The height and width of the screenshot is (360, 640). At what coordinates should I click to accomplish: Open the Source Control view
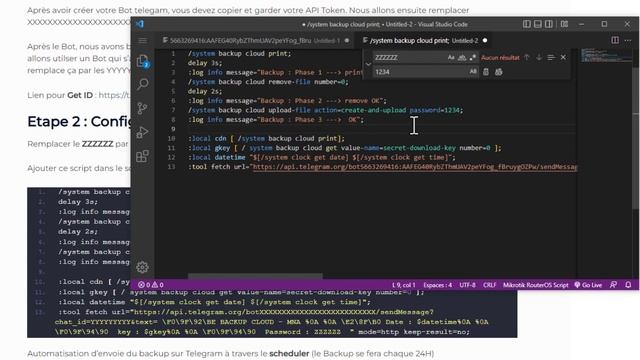pos(142,108)
